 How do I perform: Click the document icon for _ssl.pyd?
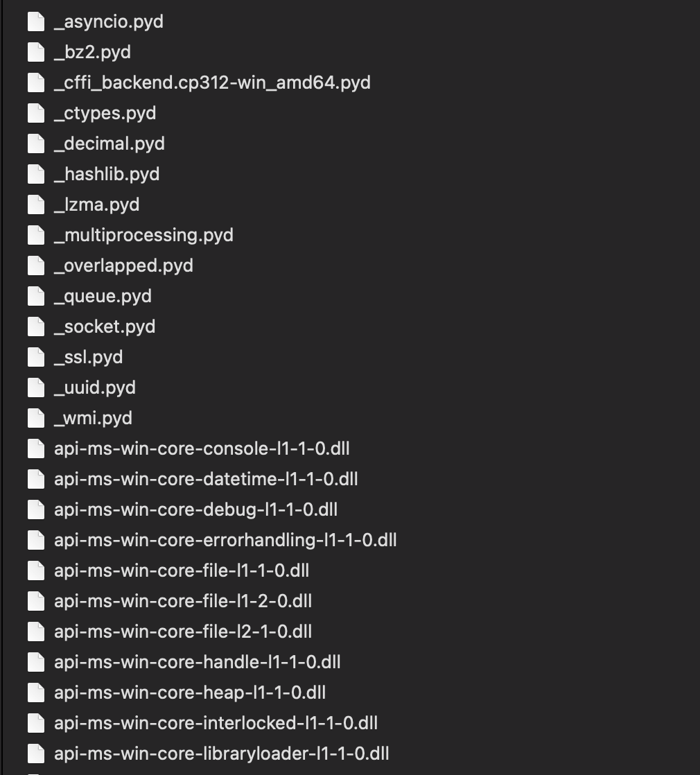[36, 358]
